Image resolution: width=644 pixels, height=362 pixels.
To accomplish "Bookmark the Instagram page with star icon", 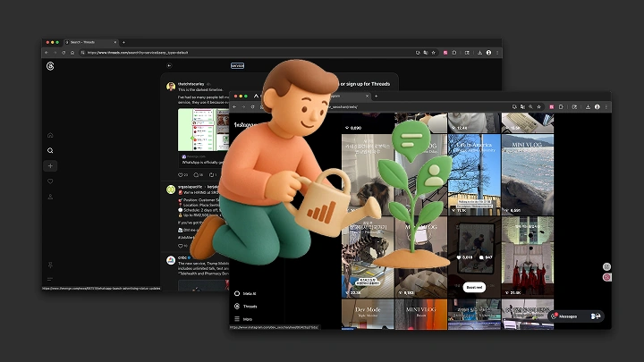I will pos(538,106).
